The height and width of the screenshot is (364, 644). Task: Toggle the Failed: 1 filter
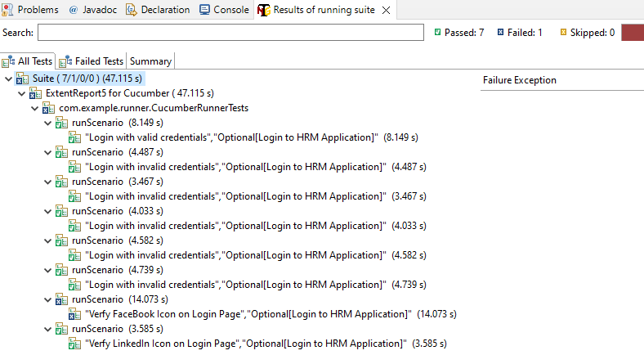(x=520, y=33)
